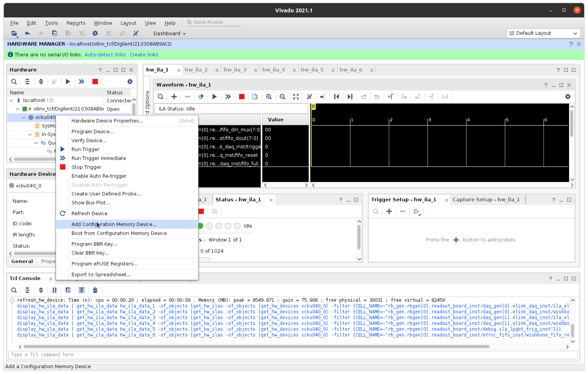This screenshot has width=588, height=374.
Task: Export ILA data from Waveform toolbar
Action: (255, 97)
